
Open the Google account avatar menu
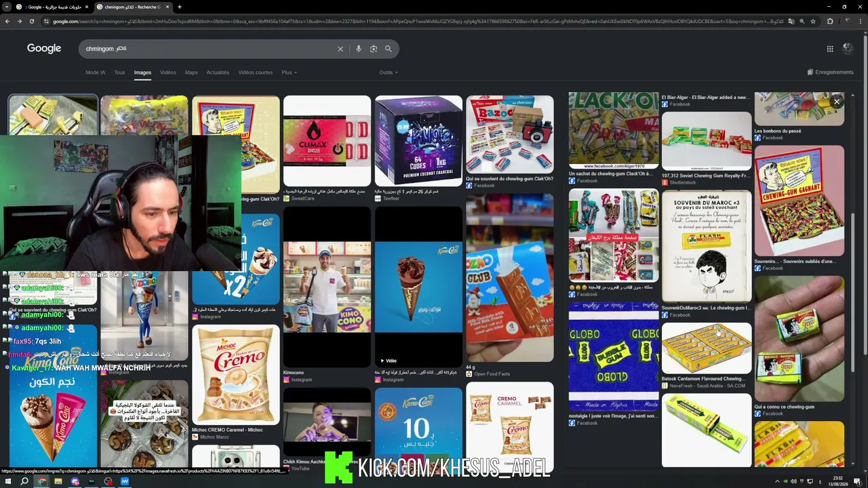click(848, 48)
